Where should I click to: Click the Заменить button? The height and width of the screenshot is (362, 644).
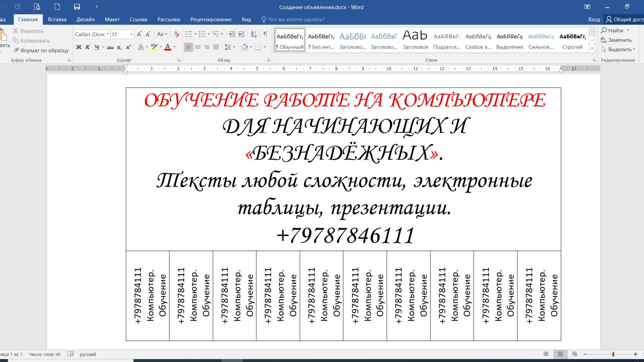[x=616, y=40]
